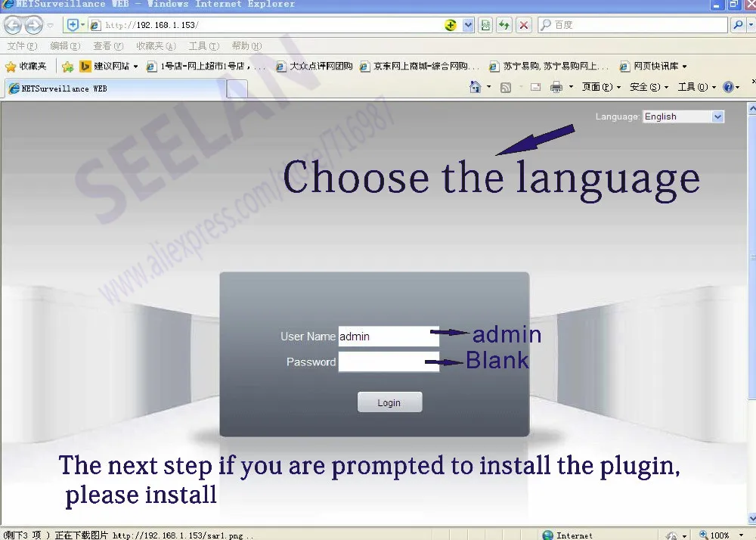Click the RSS feeds icon

pyautogui.click(x=505, y=87)
